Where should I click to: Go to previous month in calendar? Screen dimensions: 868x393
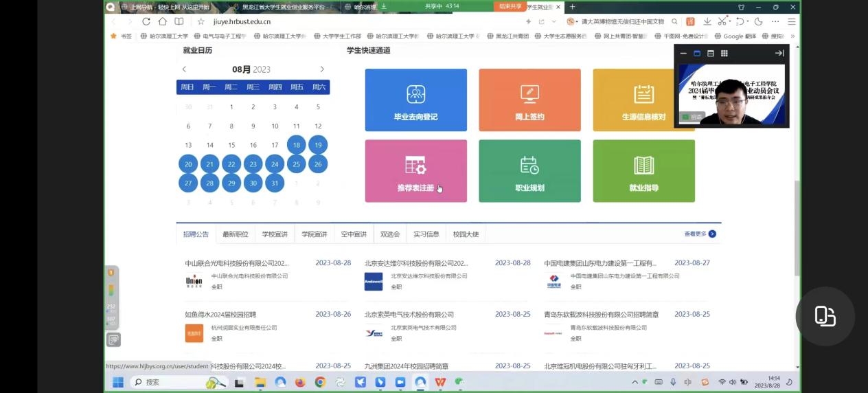(x=184, y=69)
